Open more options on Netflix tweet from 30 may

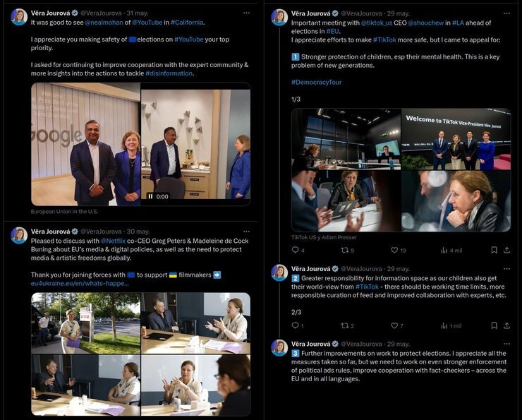(x=246, y=231)
